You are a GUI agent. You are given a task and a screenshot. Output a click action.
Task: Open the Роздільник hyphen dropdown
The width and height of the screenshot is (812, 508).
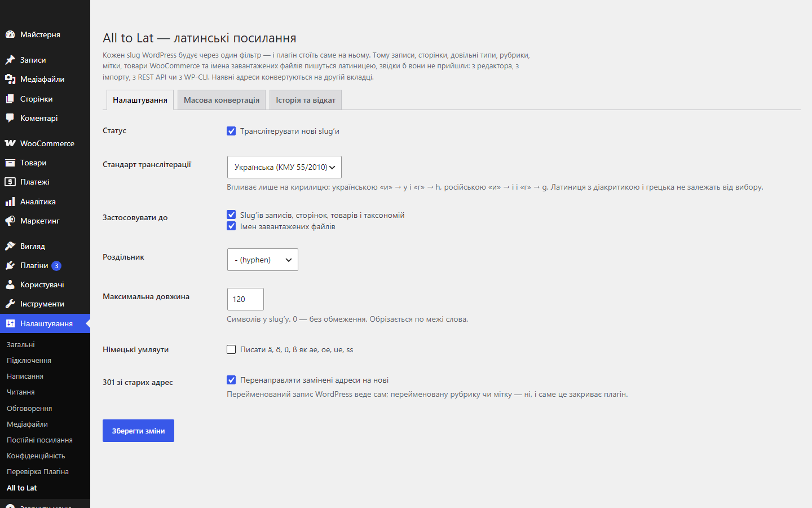(x=263, y=260)
